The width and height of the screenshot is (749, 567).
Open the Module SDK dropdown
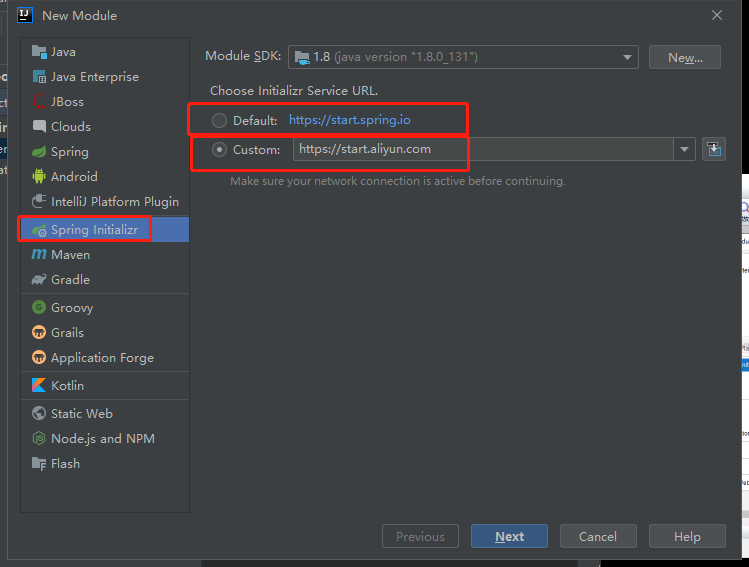(x=463, y=57)
